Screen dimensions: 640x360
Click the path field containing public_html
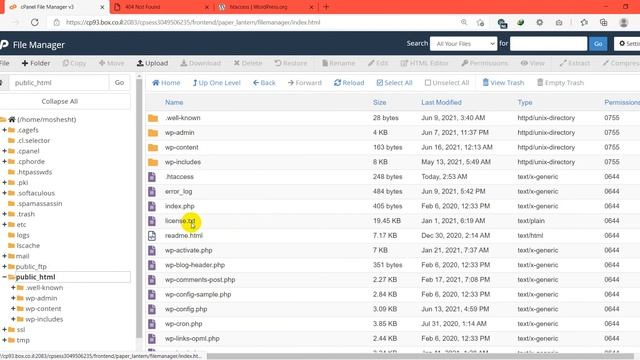59,83
